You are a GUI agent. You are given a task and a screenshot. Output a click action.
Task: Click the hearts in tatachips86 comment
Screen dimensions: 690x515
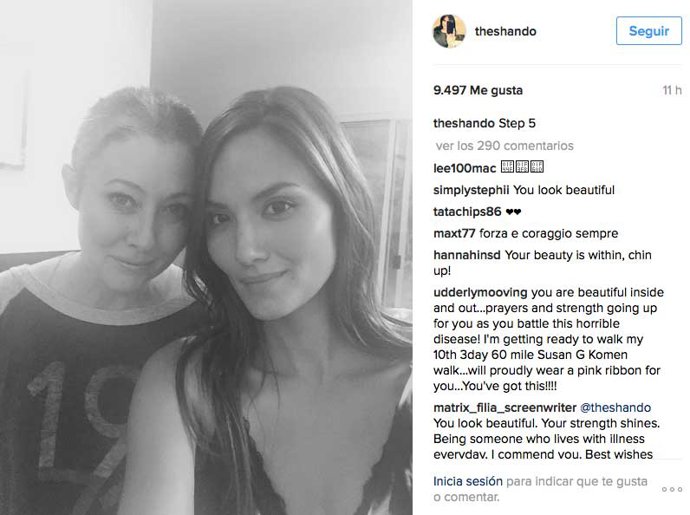(x=513, y=212)
